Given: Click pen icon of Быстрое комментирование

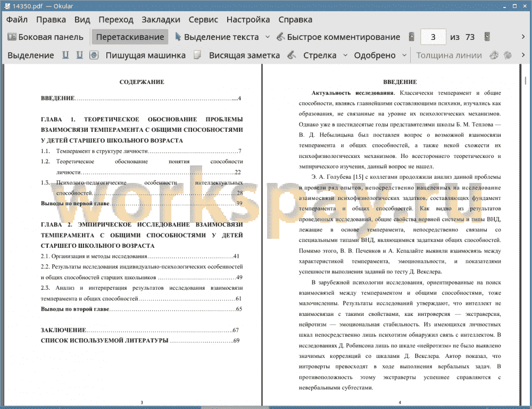Looking at the screenshot, I should pos(280,37).
